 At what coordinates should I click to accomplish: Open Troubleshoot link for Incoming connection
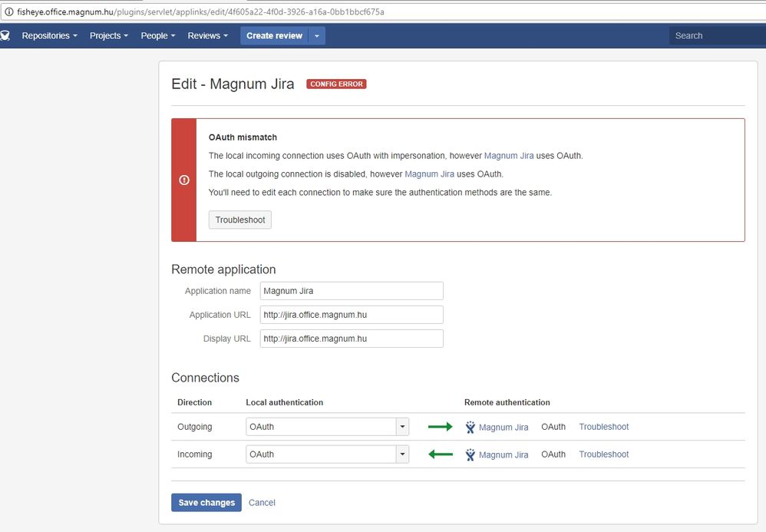603,454
